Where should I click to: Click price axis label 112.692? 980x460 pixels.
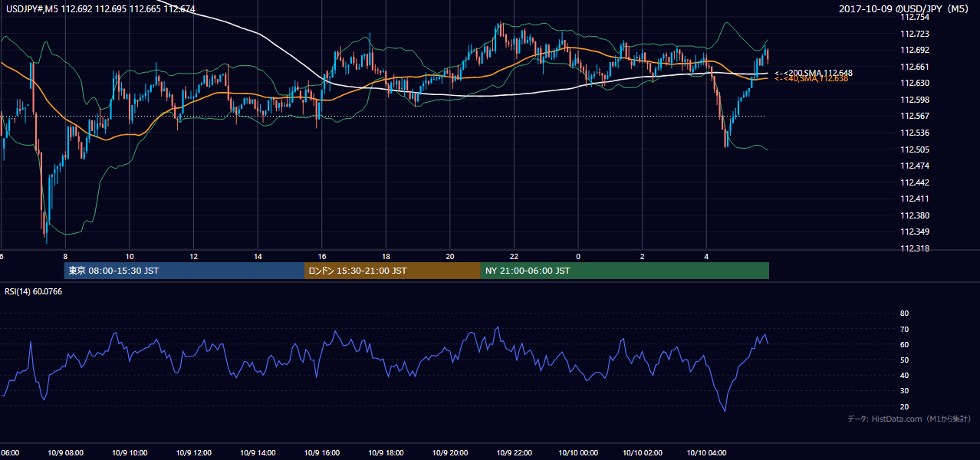914,50
